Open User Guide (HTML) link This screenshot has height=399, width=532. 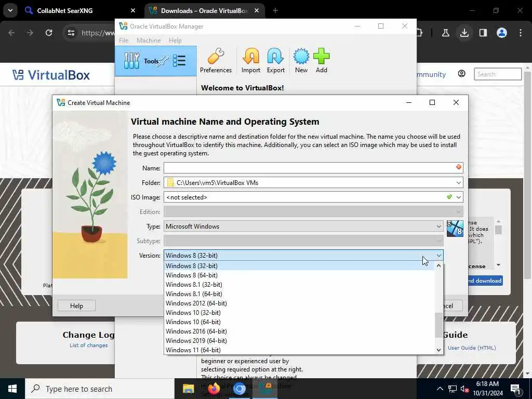[472, 348]
